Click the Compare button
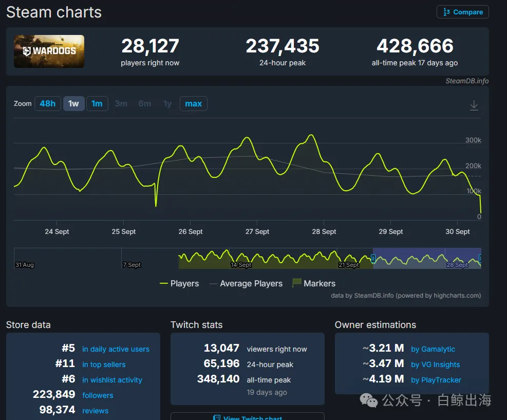Image resolution: width=507 pixels, height=420 pixels. click(463, 12)
